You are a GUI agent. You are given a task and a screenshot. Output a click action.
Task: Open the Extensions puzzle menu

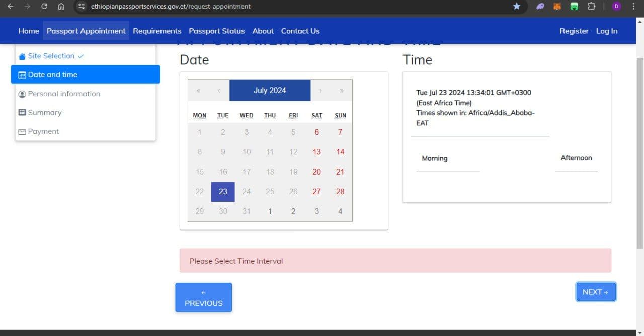tap(592, 6)
